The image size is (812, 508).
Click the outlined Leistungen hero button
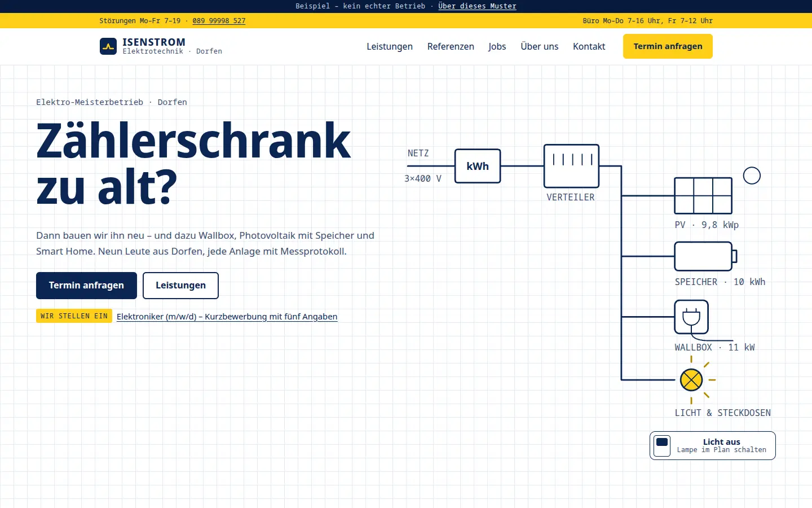180,286
